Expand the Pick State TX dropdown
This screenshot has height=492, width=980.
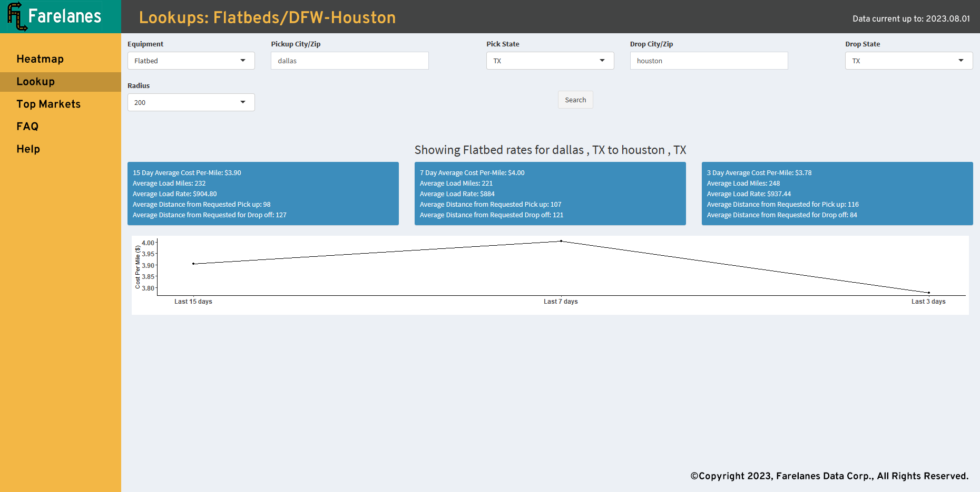(550, 61)
